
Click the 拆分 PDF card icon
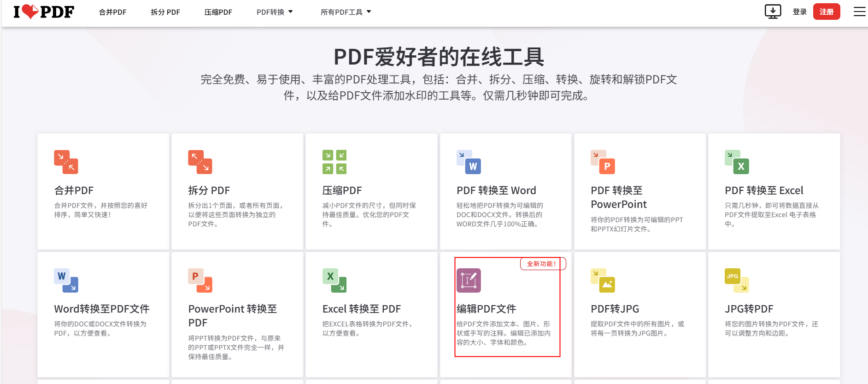pos(200,162)
